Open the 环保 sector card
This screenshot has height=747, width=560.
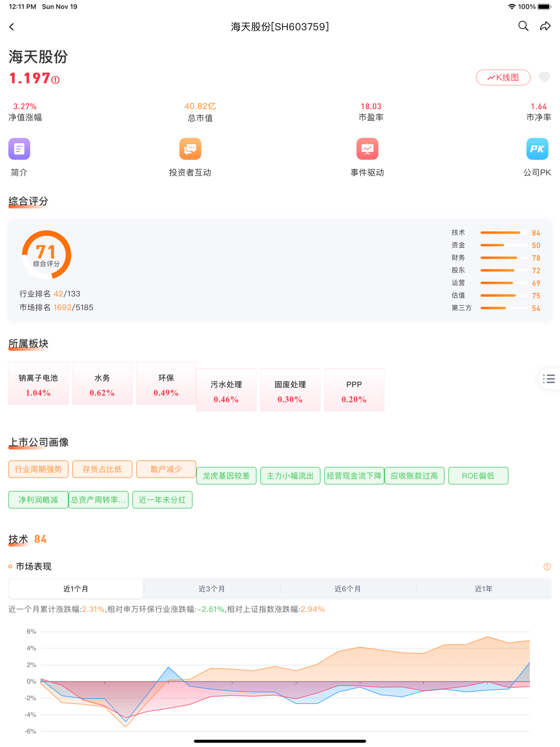166,384
